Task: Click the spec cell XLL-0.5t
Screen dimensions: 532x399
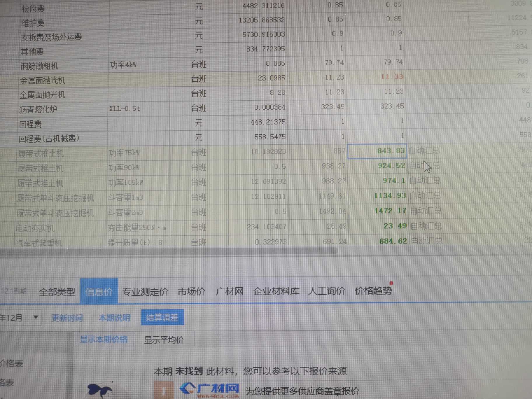Action: tap(125, 109)
